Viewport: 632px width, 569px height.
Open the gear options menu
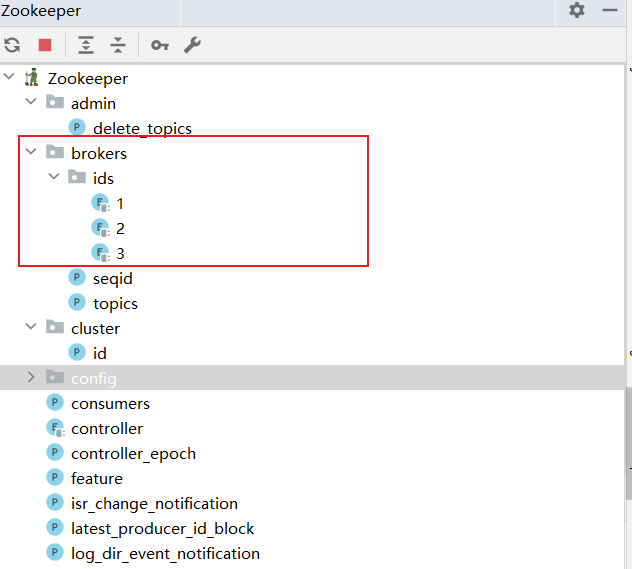[x=577, y=10]
